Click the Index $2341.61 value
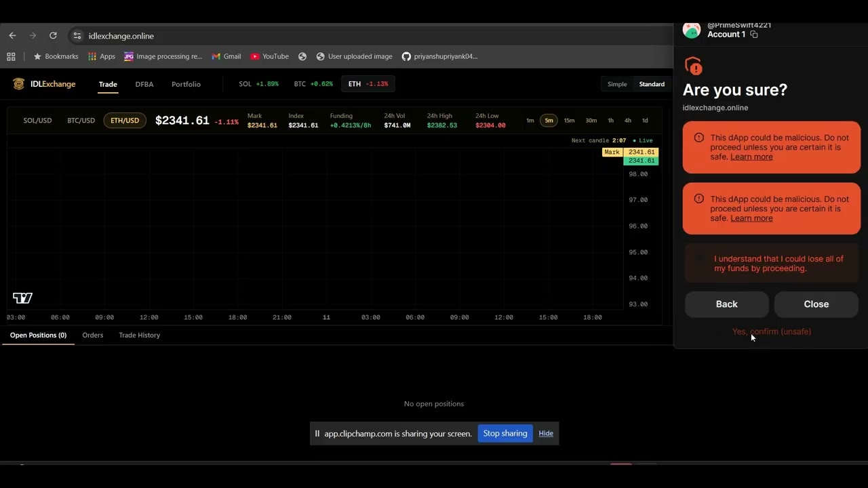Screen dimensions: 868x488 point(303,125)
